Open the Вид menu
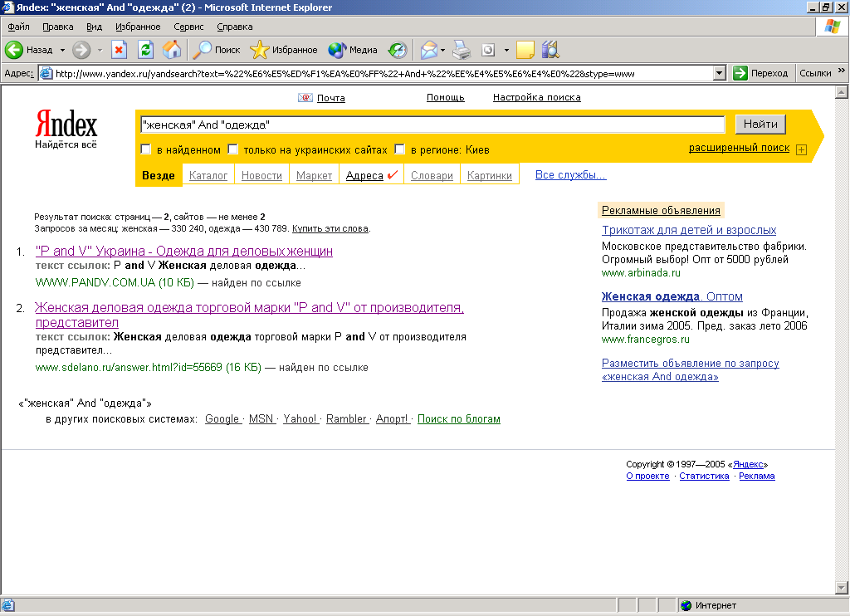850x616 pixels. point(94,27)
